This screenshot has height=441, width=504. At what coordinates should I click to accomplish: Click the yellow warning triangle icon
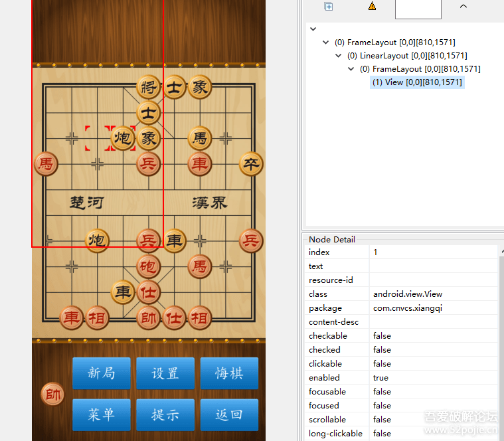tap(372, 7)
